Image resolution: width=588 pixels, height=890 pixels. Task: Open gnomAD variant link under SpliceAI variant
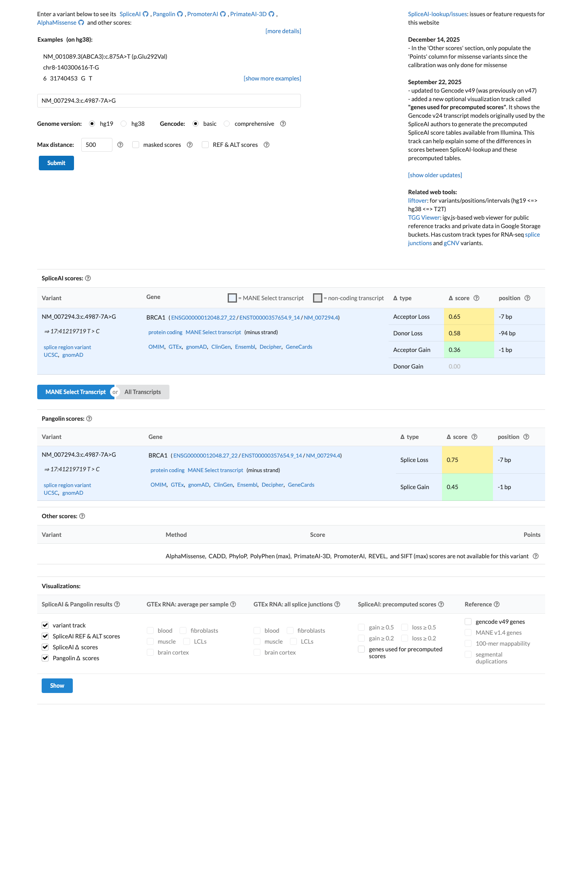[73, 355]
